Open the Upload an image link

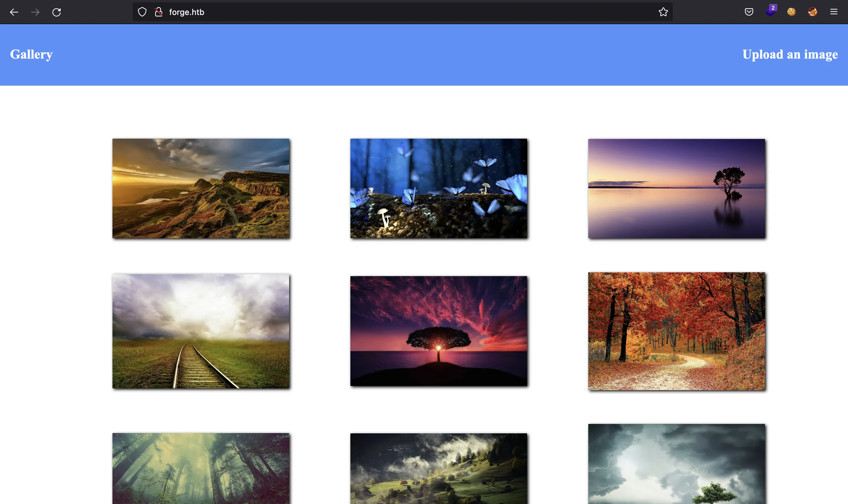pyautogui.click(x=790, y=54)
